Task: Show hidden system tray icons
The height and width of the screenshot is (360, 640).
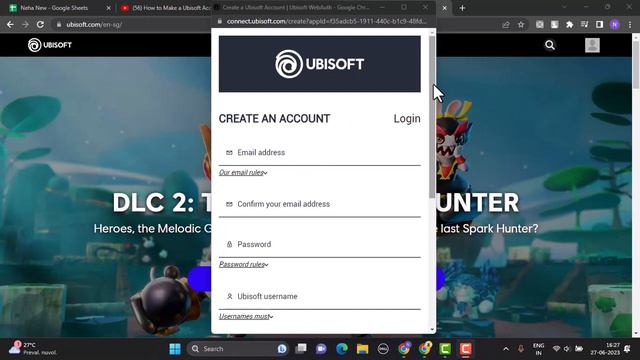Action: tap(506, 349)
